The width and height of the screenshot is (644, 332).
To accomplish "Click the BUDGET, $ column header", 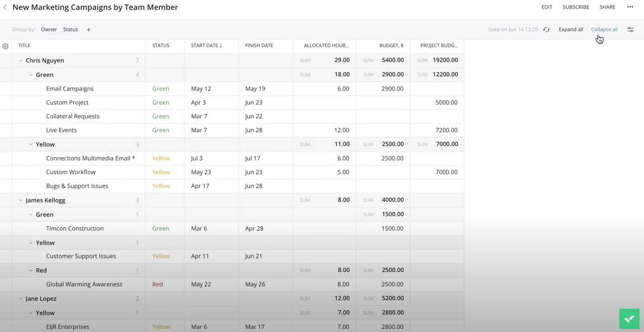I will 391,46.
